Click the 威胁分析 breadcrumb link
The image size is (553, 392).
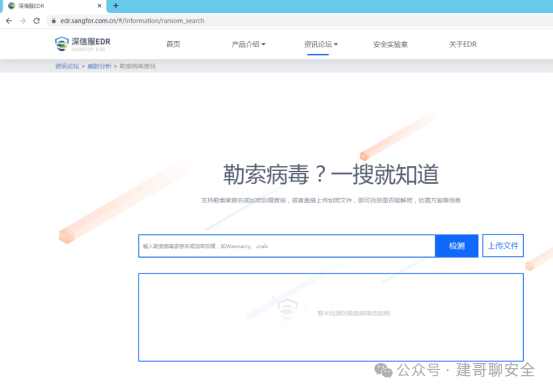99,66
